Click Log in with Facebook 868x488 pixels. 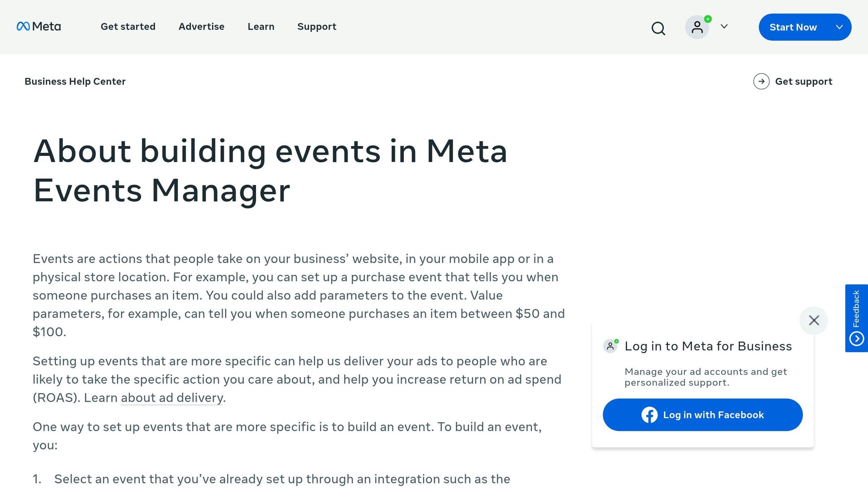pos(702,415)
